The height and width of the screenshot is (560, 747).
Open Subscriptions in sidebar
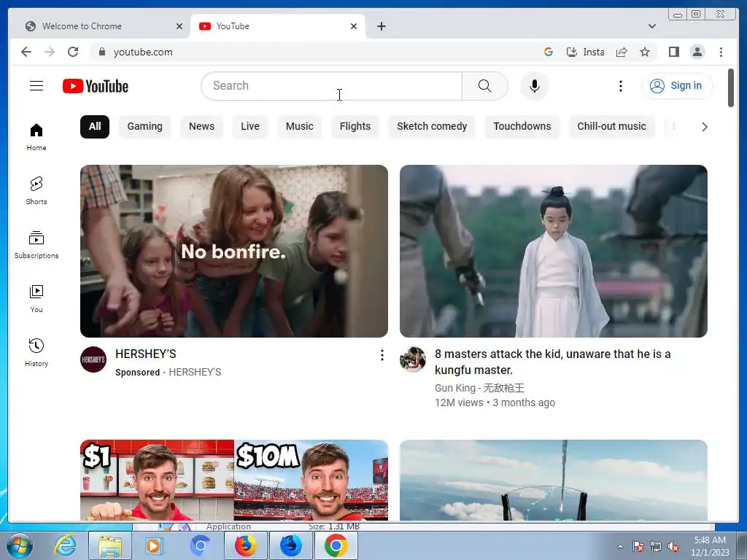(x=36, y=245)
